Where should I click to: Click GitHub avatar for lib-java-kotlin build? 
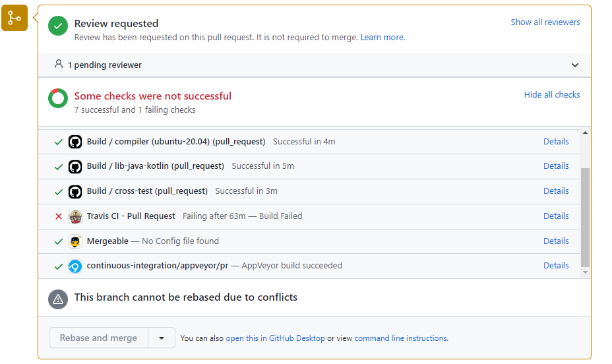[75, 167]
